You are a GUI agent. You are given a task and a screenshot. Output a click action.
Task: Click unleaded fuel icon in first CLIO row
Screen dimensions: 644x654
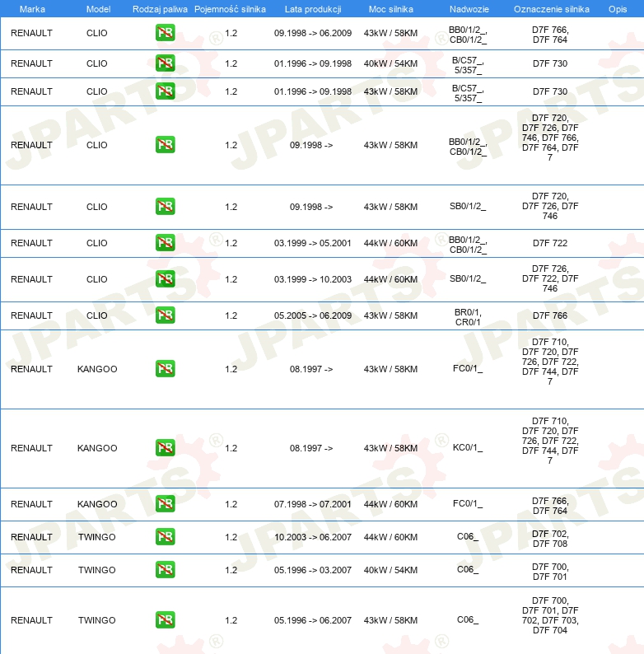[x=166, y=33]
